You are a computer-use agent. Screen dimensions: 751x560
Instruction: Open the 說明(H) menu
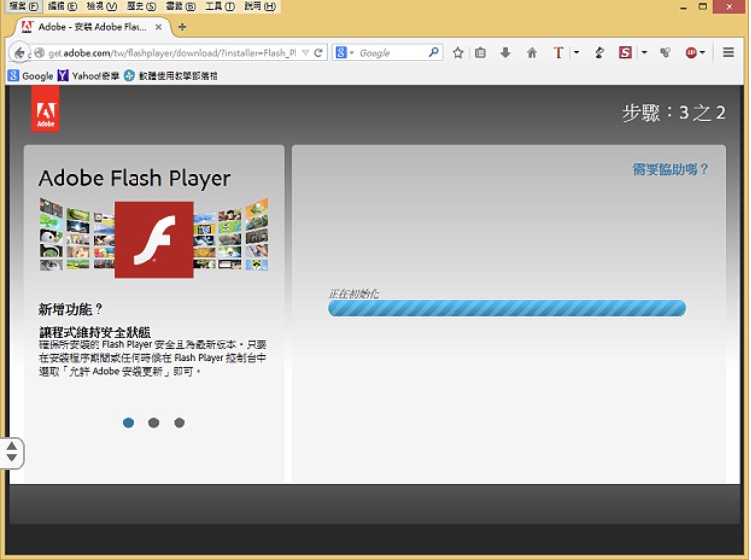pyautogui.click(x=259, y=6)
